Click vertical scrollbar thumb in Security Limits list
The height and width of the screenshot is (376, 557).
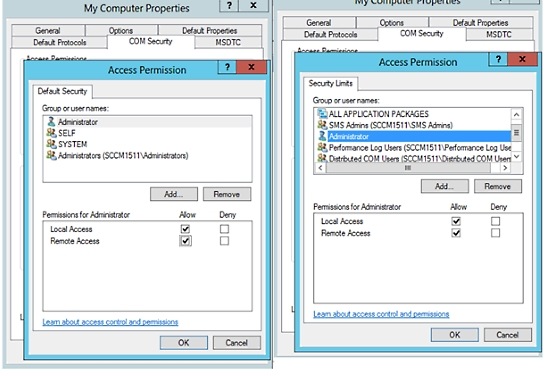point(517,133)
